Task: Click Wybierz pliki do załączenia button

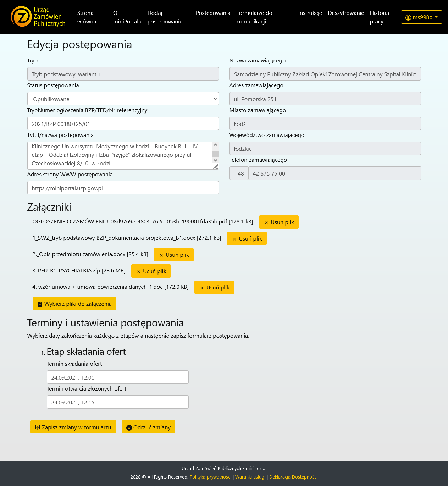Action: [x=74, y=304]
